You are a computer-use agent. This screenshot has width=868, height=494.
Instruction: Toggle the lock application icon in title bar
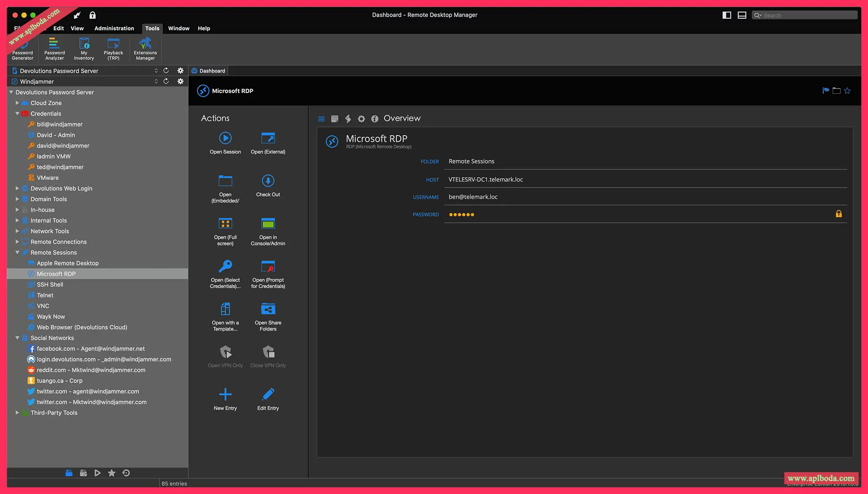tap(93, 15)
